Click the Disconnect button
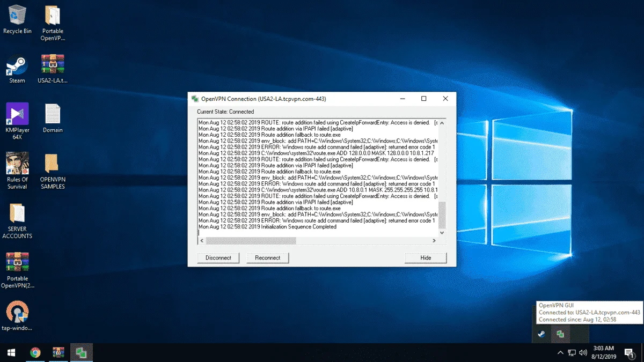 [x=218, y=258]
